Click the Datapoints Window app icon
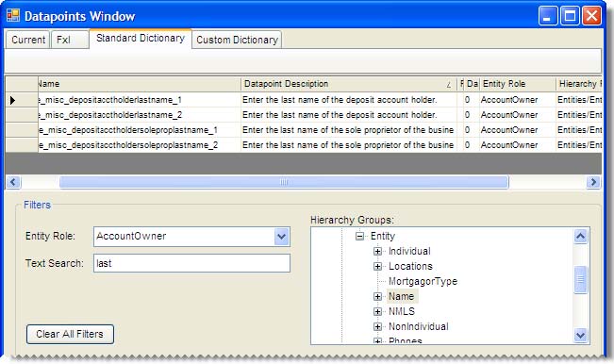614x364 pixels. tap(13, 15)
